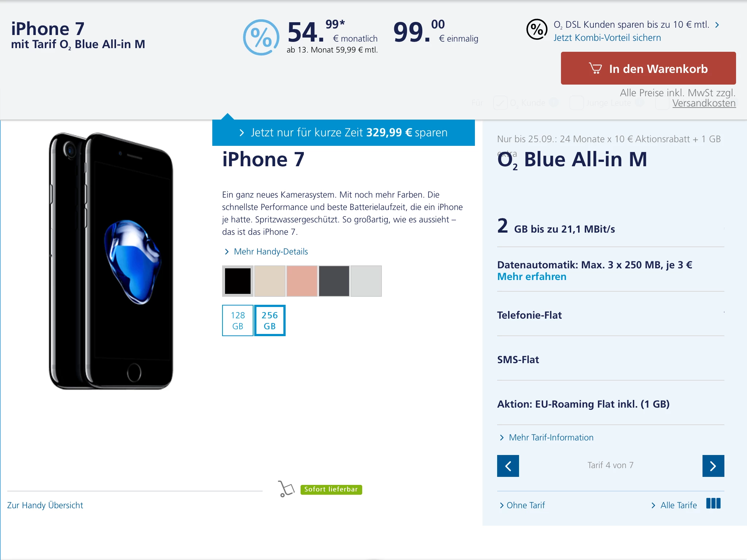The height and width of the screenshot is (560, 747).
Task: Click the black percent Kombi-Vorteil icon
Action: point(537,30)
